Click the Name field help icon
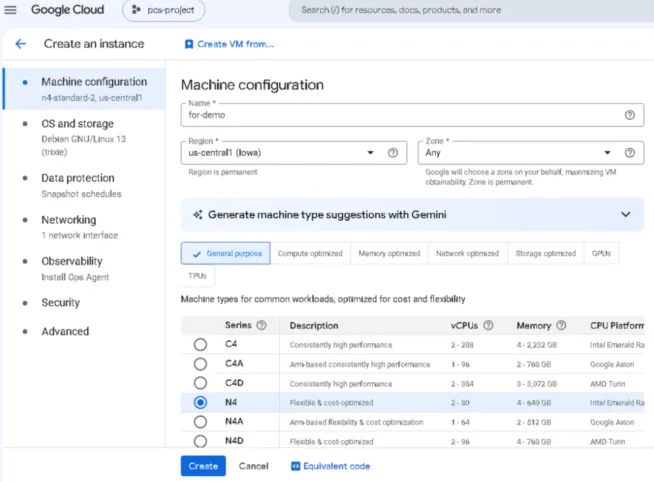 [x=629, y=115]
